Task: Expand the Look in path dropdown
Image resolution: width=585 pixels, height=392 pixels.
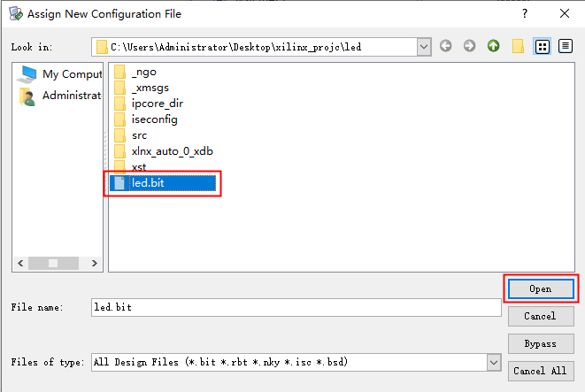Action: click(x=423, y=46)
